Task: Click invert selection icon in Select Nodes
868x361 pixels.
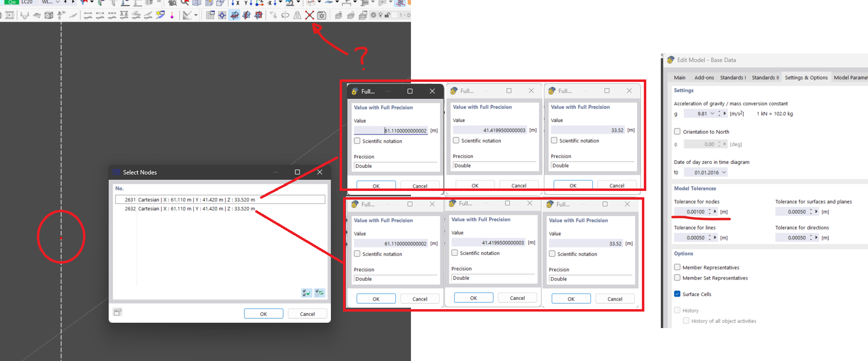Action: [319, 293]
